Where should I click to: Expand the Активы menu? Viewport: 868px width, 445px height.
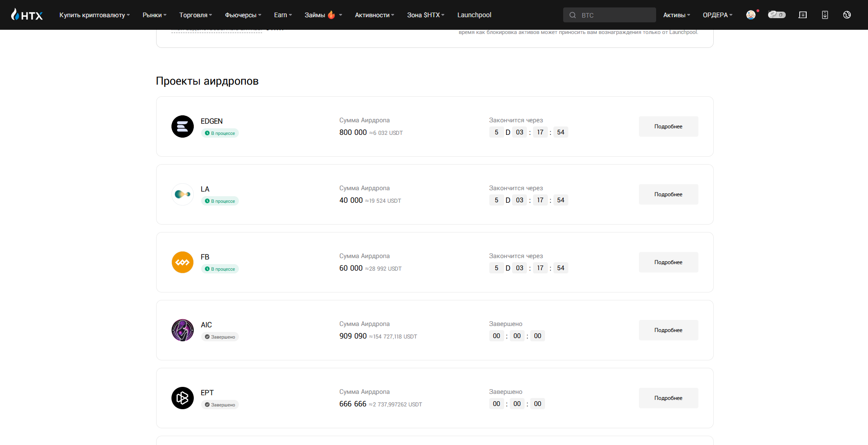677,15
